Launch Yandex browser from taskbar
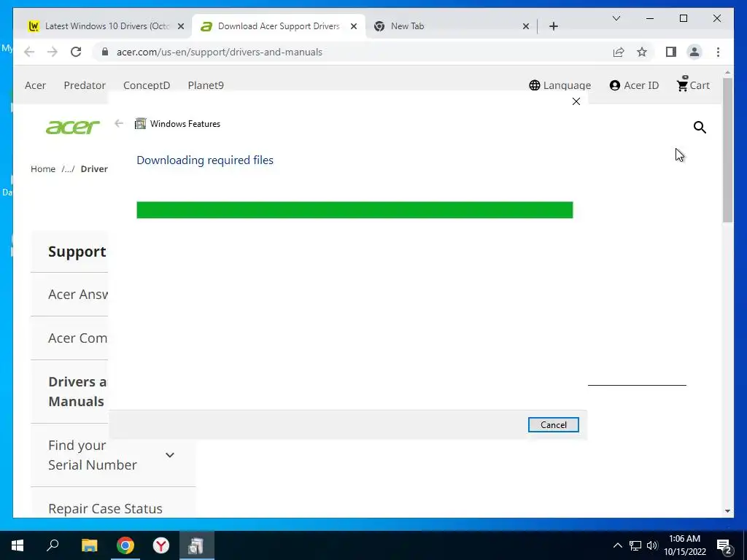747x560 pixels. point(161,545)
